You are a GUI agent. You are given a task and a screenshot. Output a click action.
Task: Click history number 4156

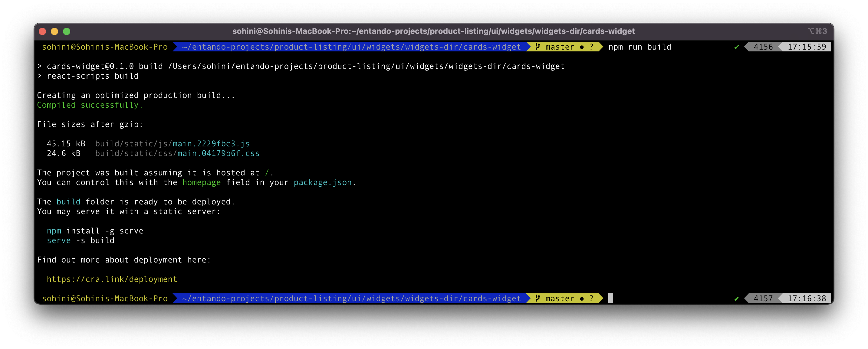tap(763, 47)
